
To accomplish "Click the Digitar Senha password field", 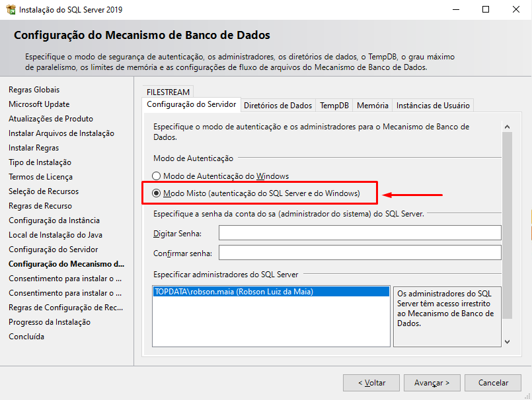I will point(360,233).
